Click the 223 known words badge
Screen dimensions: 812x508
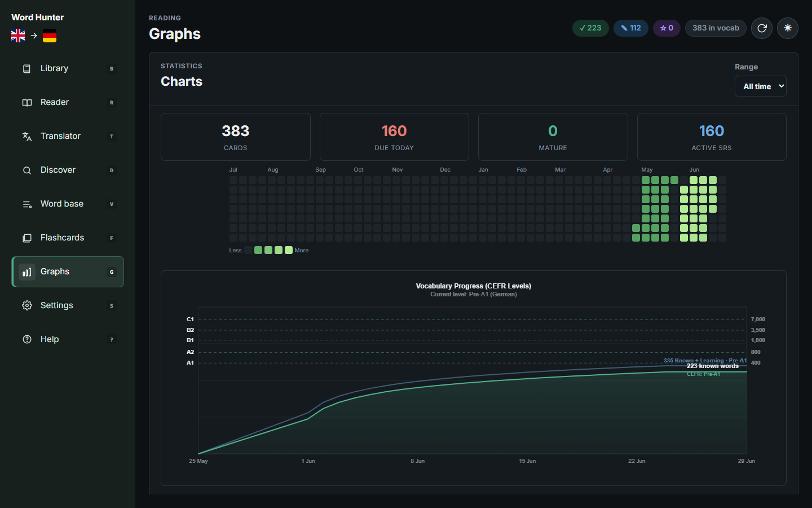[x=590, y=28]
